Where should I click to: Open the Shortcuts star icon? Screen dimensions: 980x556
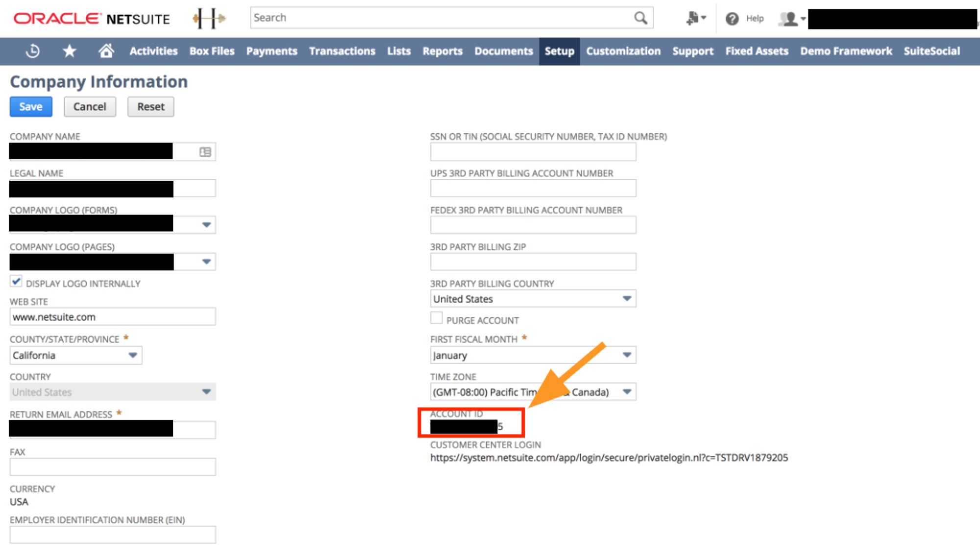point(70,51)
